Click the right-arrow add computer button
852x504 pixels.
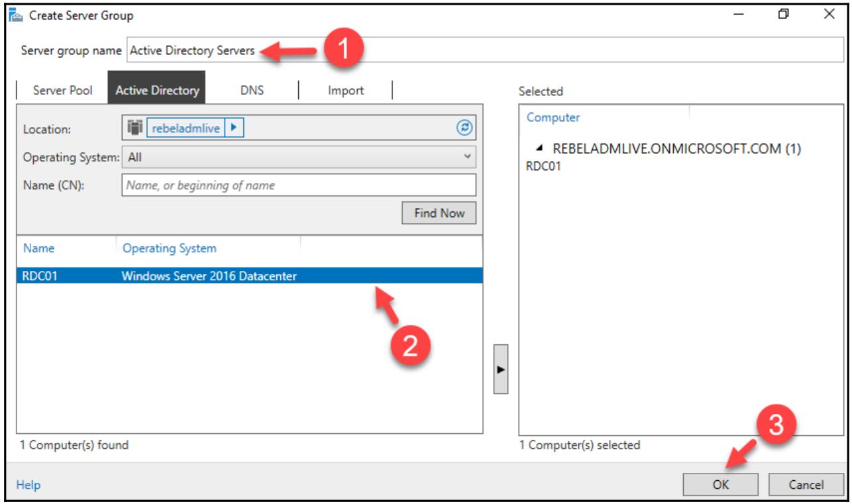pyautogui.click(x=501, y=369)
